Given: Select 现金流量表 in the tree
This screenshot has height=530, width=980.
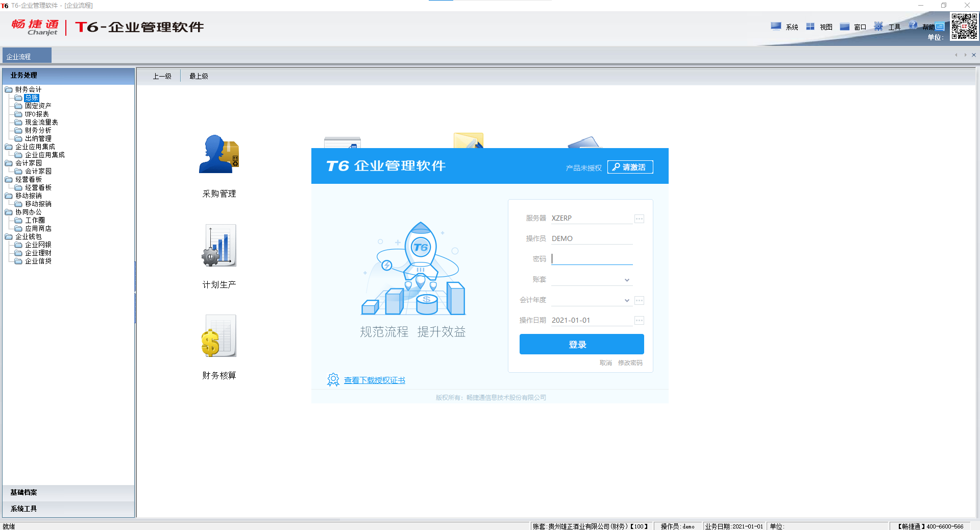Looking at the screenshot, I should (41, 122).
